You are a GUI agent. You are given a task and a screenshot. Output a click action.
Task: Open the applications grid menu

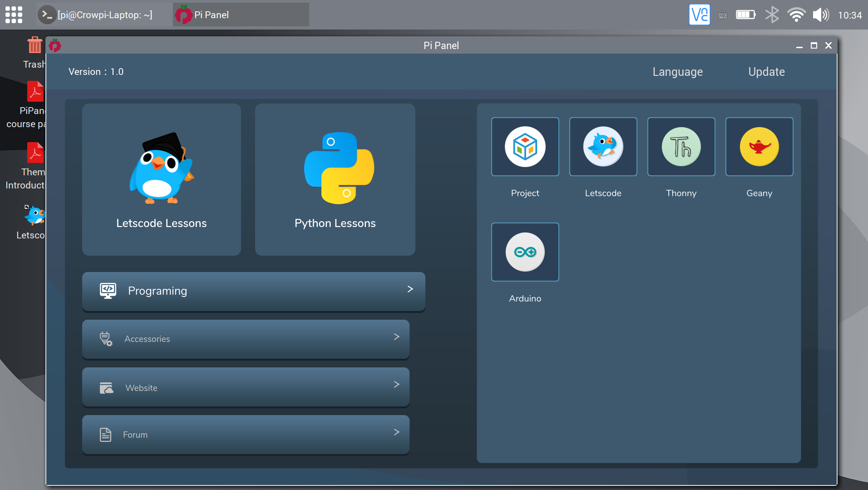pyautogui.click(x=14, y=15)
